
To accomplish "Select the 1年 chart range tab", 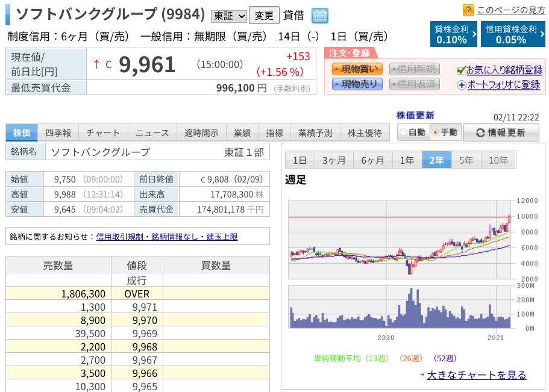I will pos(407,160).
